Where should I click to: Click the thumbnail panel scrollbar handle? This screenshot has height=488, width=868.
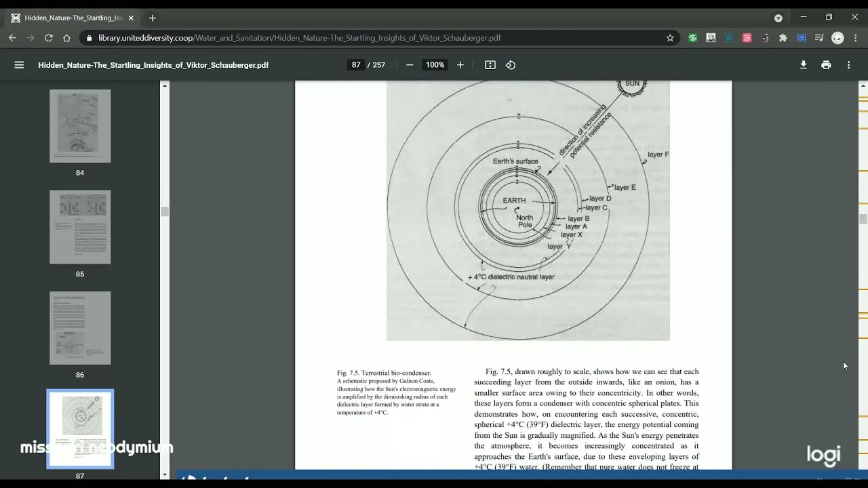point(165,212)
